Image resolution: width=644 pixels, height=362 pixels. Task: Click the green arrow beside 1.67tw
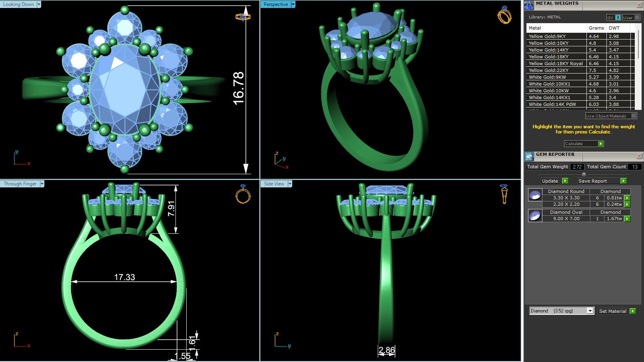627,219
